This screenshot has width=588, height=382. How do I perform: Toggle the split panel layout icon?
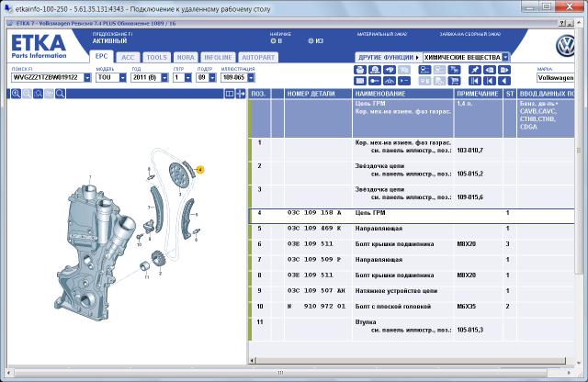pyautogui.click(x=229, y=94)
